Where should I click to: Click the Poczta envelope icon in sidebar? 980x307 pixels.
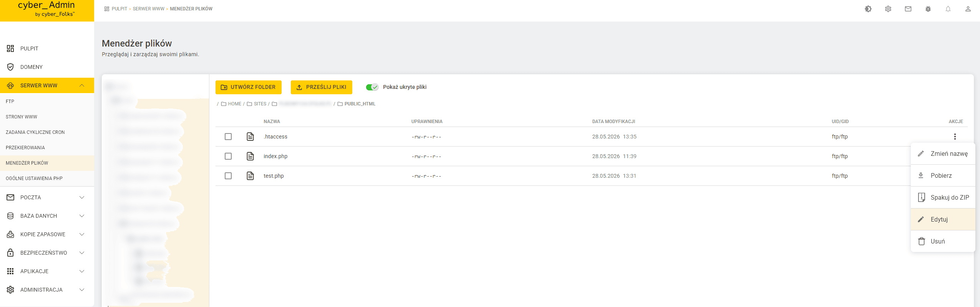[10, 197]
